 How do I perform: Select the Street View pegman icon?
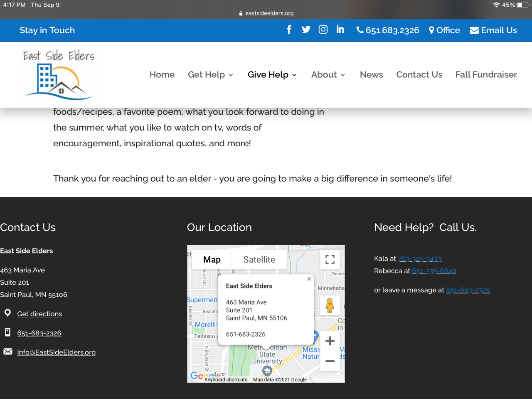pyautogui.click(x=330, y=305)
